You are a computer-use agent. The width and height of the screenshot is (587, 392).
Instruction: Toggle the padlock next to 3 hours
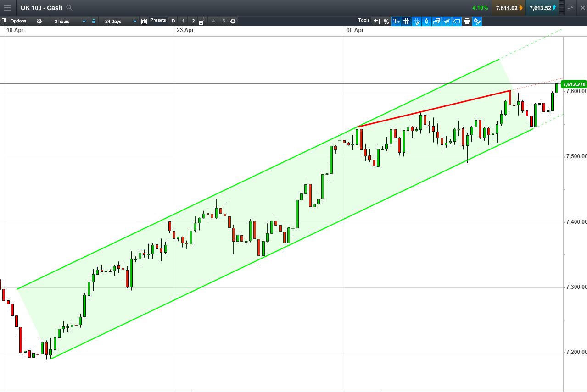(x=94, y=21)
